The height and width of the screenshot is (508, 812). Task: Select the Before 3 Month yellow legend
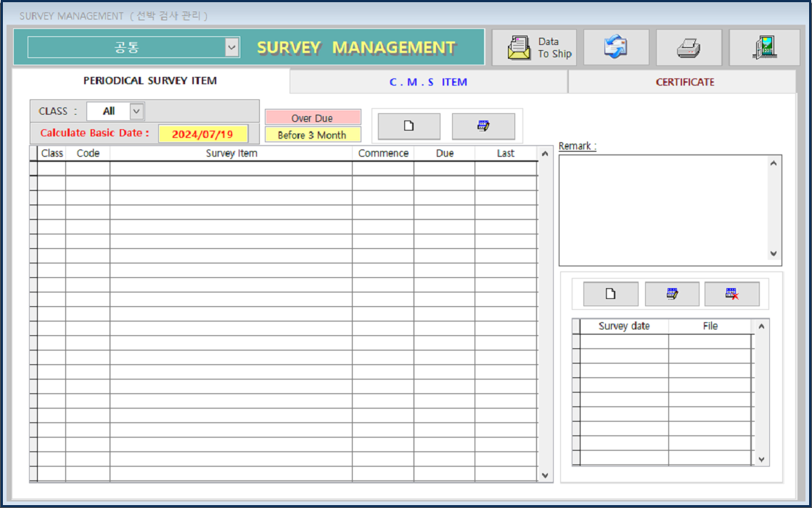312,135
